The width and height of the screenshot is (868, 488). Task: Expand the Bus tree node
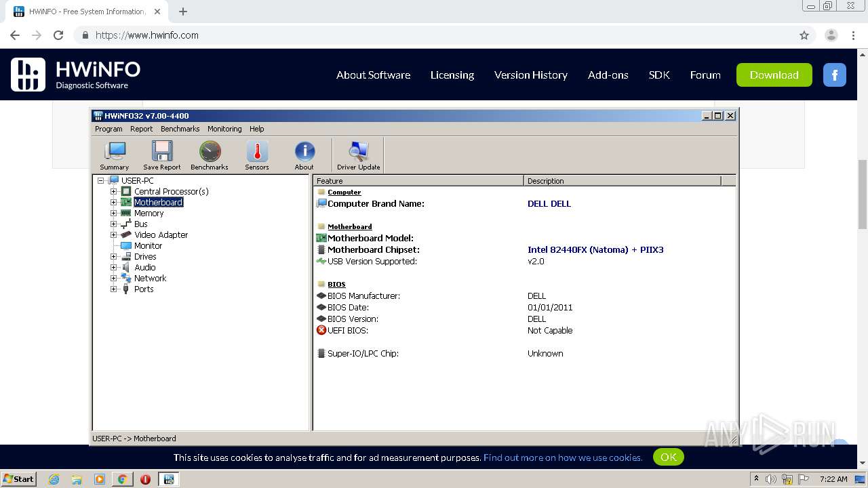click(x=114, y=224)
